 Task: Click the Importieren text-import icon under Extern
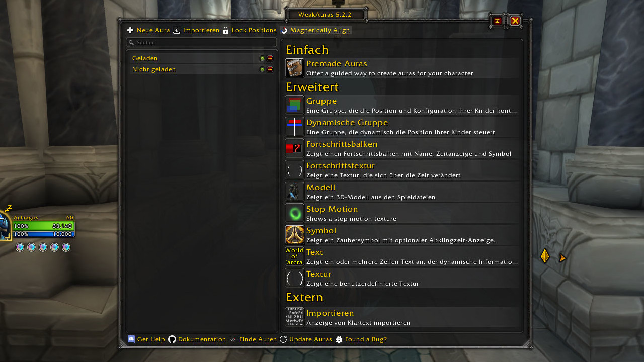(294, 317)
